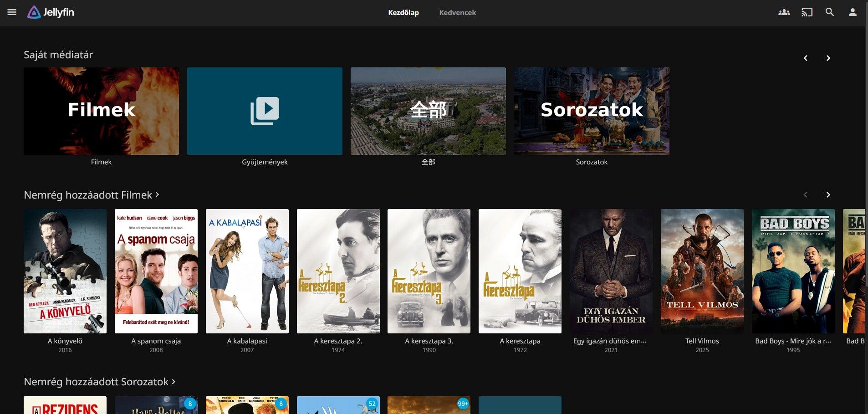The image size is (868, 414).
Task: Open A könyvelő movie poster
Action: [x=65, y=271]
